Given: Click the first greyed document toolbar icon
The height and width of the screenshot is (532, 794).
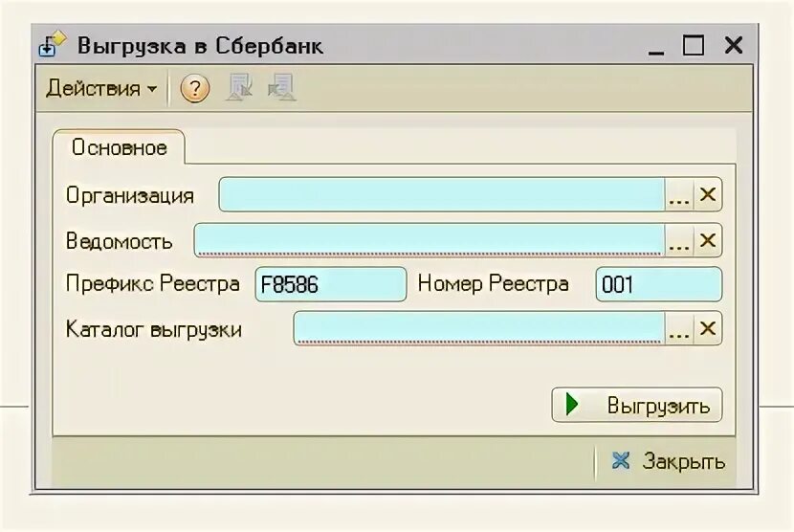Looking at the screenshot, I should (239, 87).
